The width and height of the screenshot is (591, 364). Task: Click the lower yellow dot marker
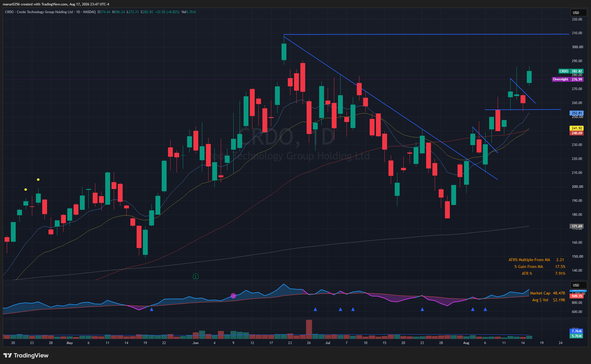tap(26, 190)
